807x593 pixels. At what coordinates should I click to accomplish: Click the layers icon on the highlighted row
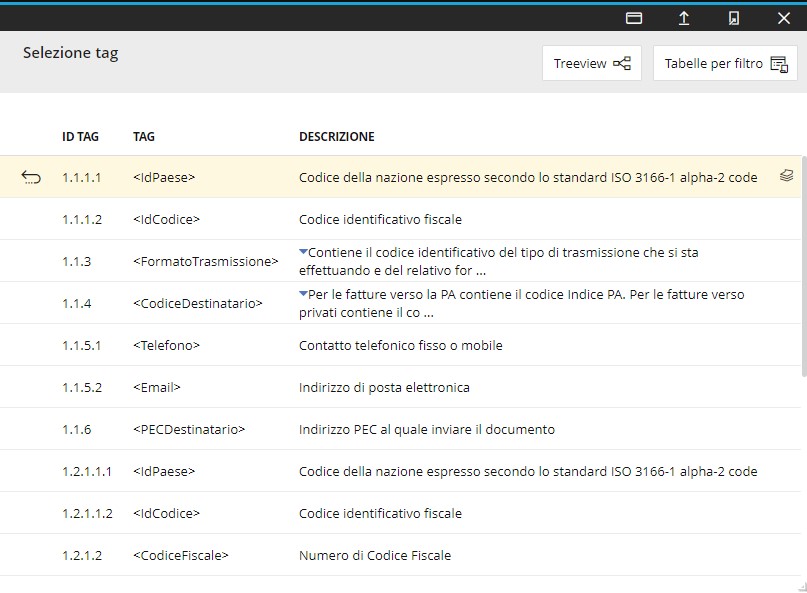pyautogui.click(x=786, y=177)
